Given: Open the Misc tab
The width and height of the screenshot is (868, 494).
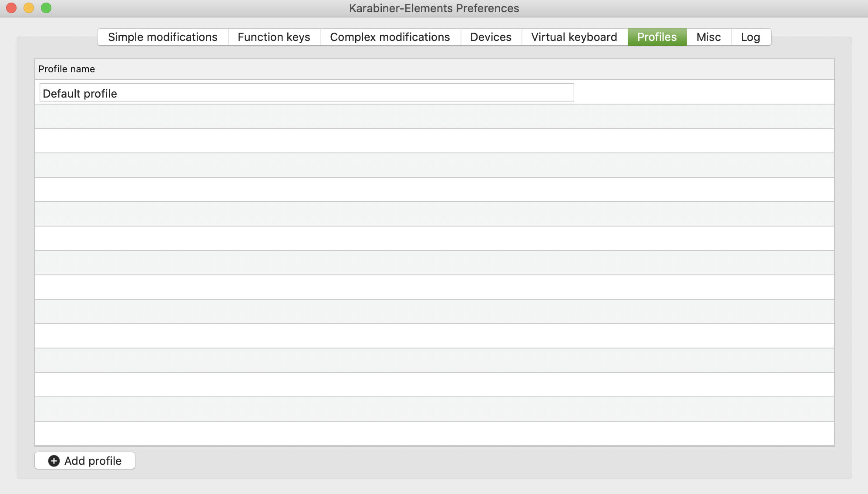Looking at the screenshot, I should click(708, 37).
